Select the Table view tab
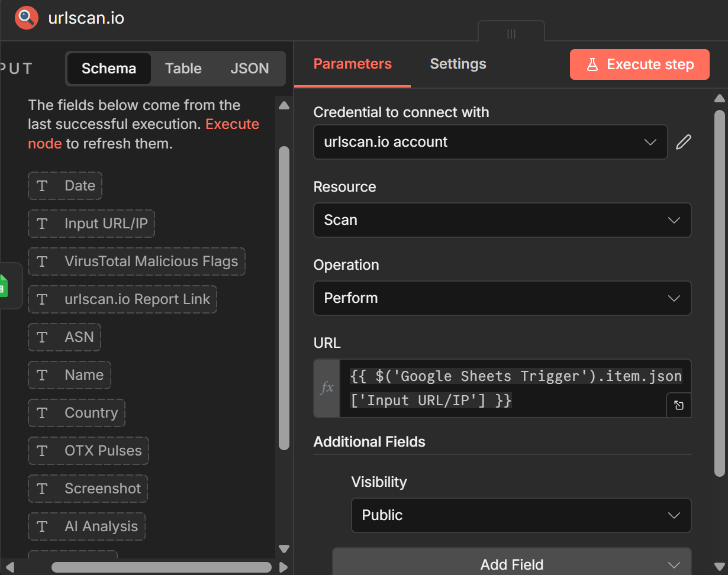The height and width of the screenshot is (575, 728). click(183, 69)
